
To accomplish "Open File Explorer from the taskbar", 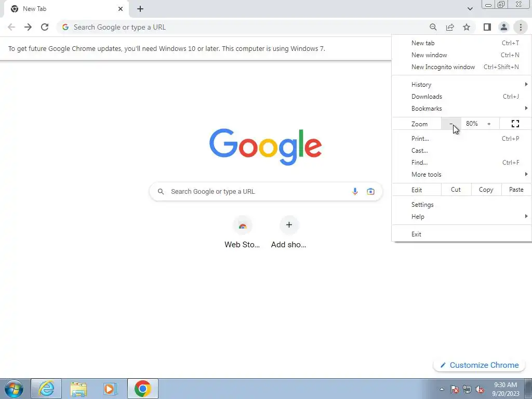I will (78, 389).
